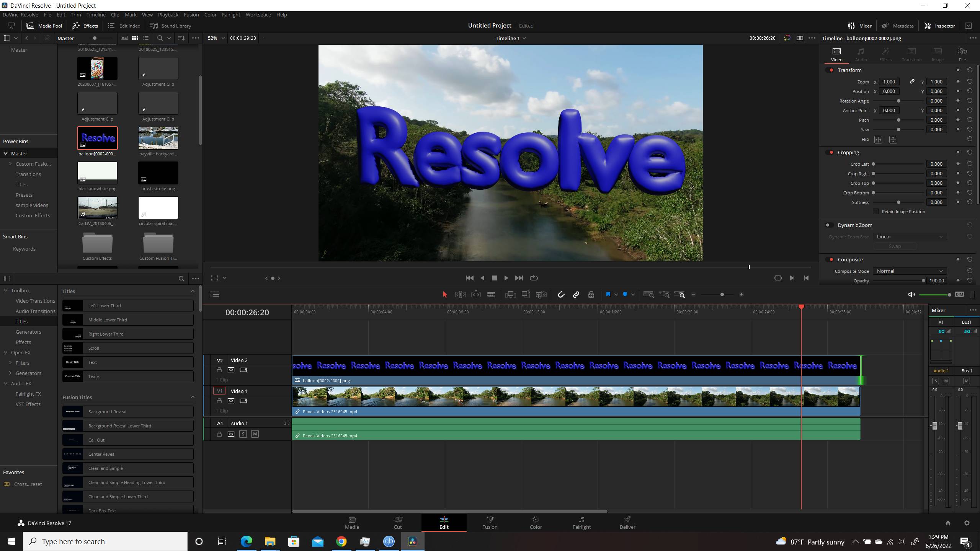Select the arrow Selection Mode tool
This screenshot has height=551, width=980.
pyautogui.click(x=444, y=294)
